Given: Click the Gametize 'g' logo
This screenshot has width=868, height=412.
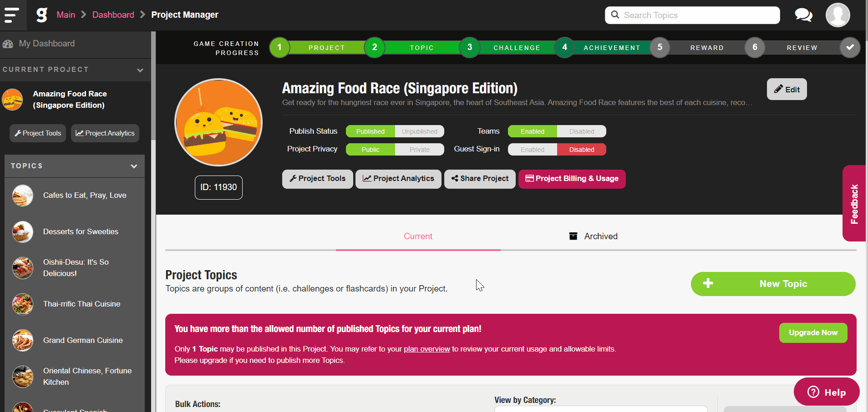Looking at the screenshot, I should pos(42,15).
